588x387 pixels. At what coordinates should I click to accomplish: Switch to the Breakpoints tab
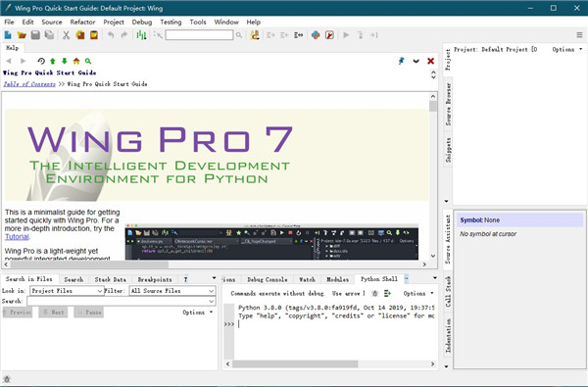[155, 279]
